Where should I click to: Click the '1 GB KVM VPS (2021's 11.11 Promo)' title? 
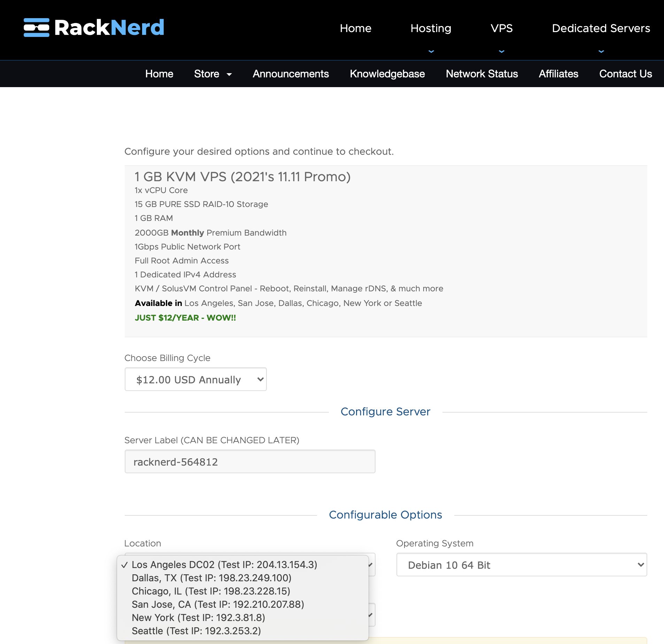(x=242, y=177)
